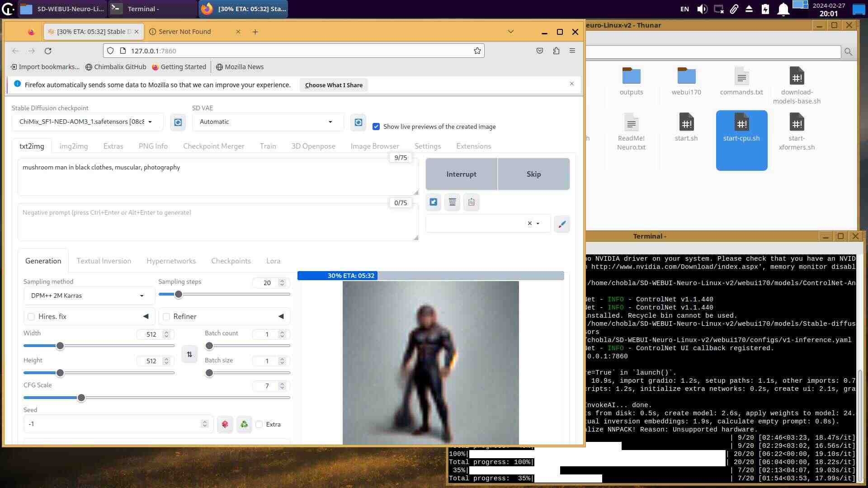Click the refresh checkpoint list icon
The height and width of the screenshot is (488, 868).
tap(178, 122)
